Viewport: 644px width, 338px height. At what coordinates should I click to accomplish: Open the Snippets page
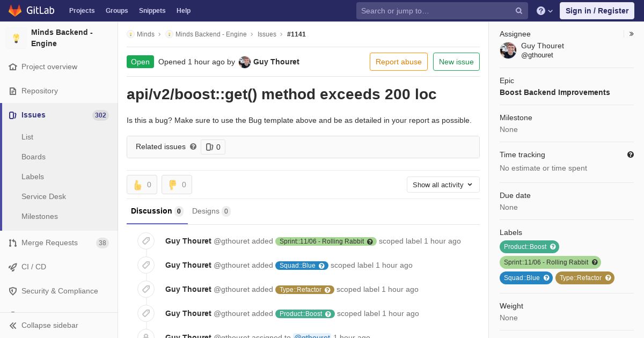[x=152, y=11]
